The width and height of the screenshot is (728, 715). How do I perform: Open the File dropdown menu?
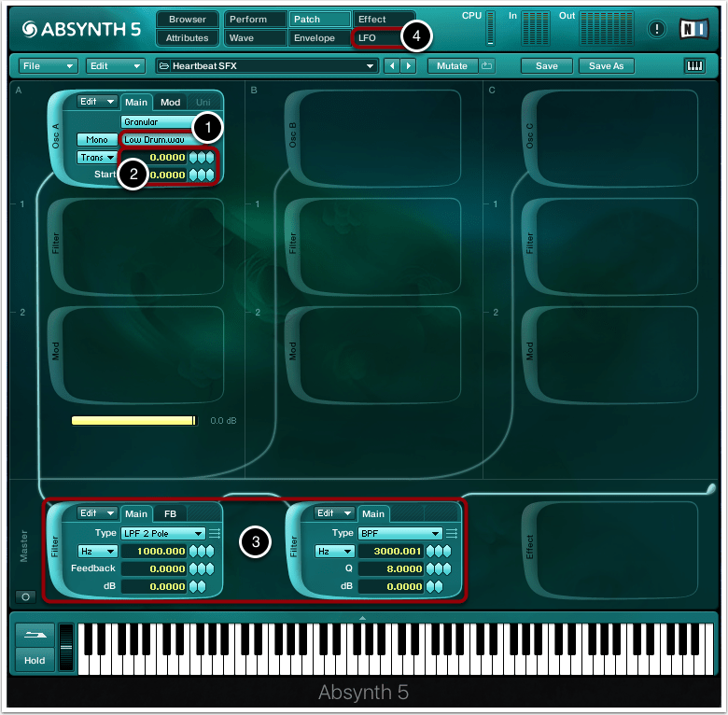point(47,66)
